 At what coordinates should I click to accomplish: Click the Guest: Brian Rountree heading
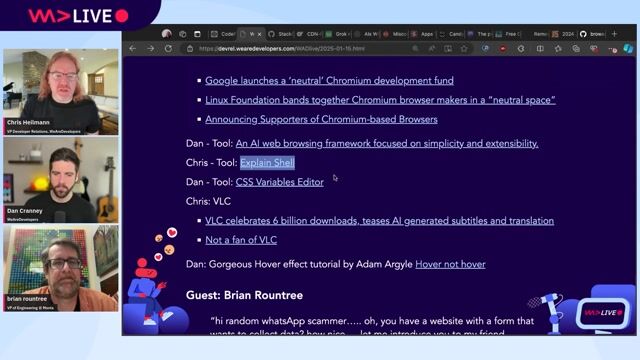coord(244,295)
